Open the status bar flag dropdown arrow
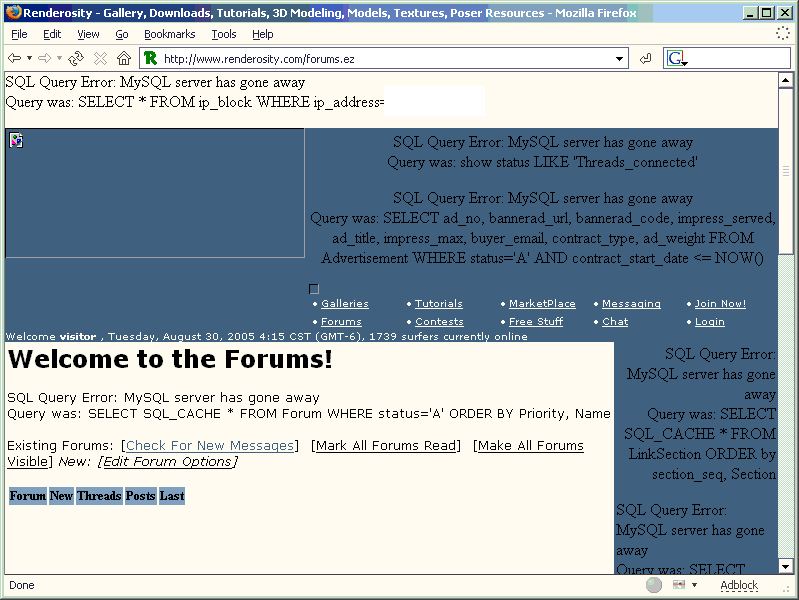 tap(694, 585)
